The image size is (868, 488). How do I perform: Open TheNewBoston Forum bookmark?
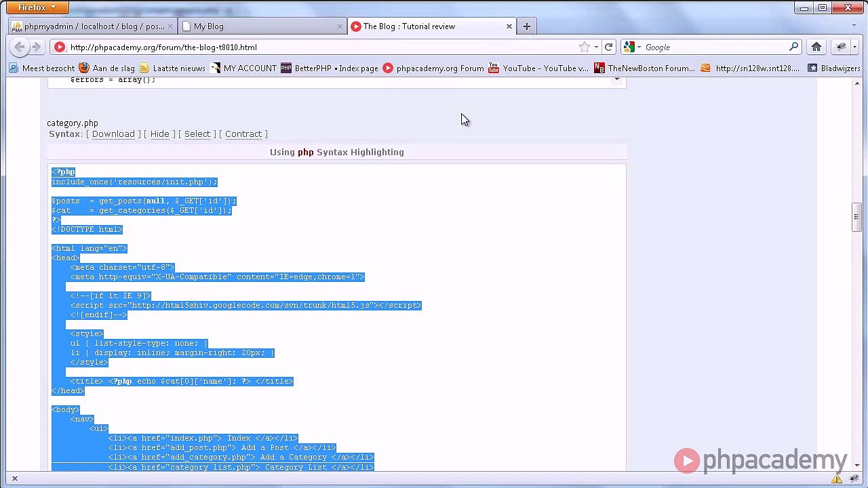coord(645,68)
